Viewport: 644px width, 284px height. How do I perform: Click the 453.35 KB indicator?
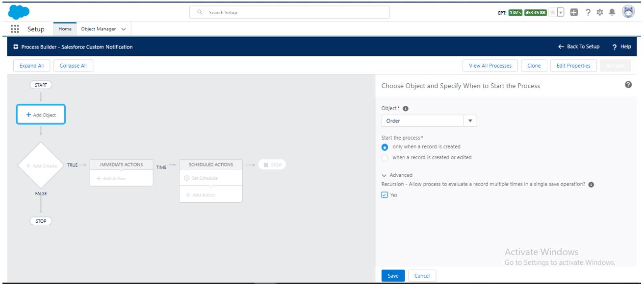pyautogui.click(x=536, y=12)
